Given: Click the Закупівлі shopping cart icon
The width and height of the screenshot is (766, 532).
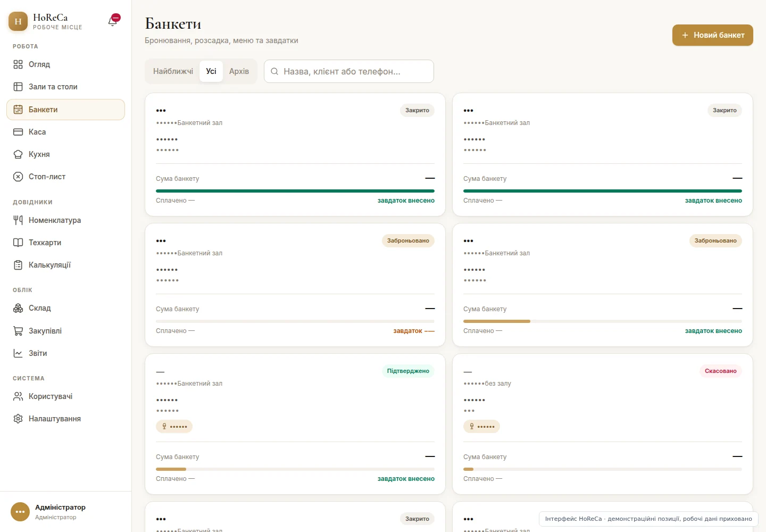Looking at the screenshot, I should [x=18, y=331].
